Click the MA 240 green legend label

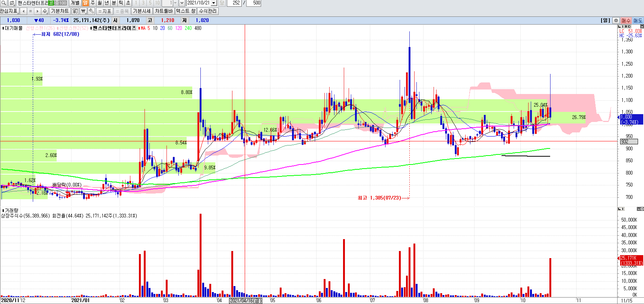(188, 28)
